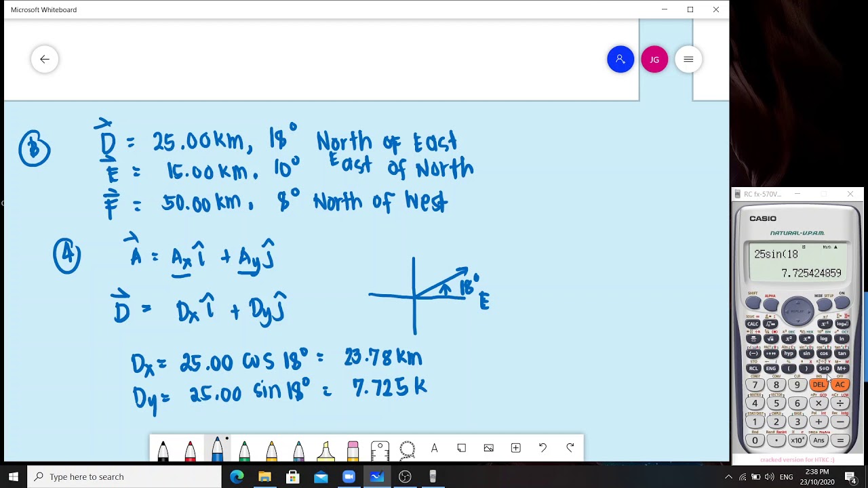Open Microsoft Edge from taskbar
The height and width of the screenshot is (488, 868).
237,476
